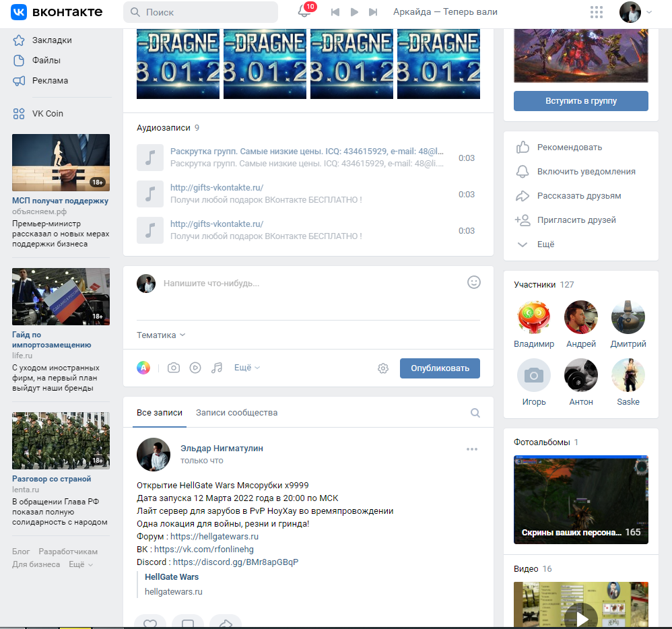Attach a video to the post

tap(195, 368)
